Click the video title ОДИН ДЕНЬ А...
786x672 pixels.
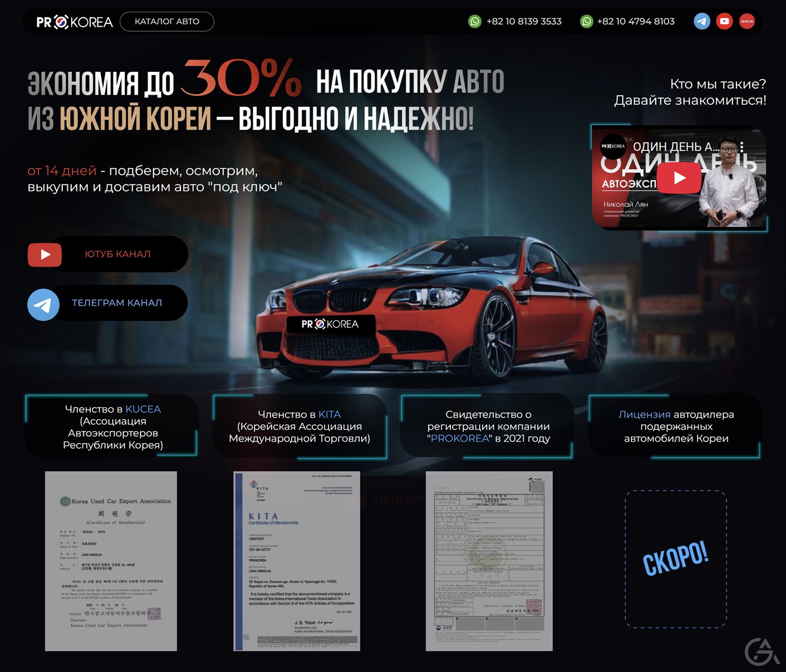(x=676, y=147)
